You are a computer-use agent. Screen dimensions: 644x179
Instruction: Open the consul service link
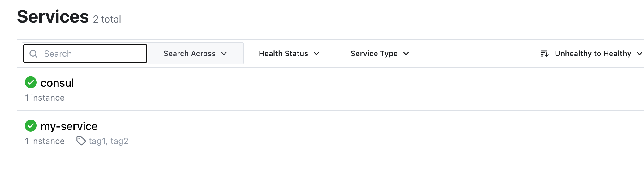[57, 83]
